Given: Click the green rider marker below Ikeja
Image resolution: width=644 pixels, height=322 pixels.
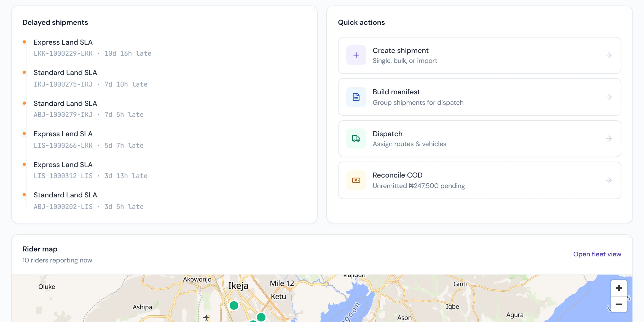Looking at the screenshot, I should (x=234, y=305).
